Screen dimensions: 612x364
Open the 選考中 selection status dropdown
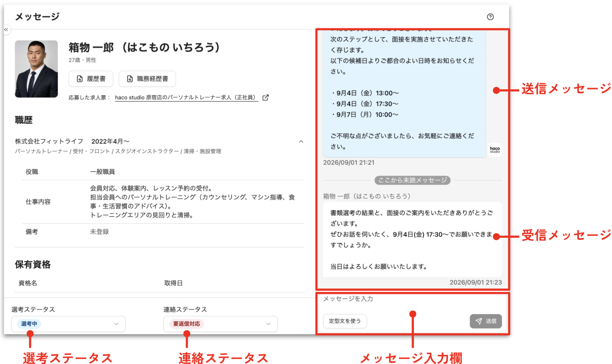(68, 324)
